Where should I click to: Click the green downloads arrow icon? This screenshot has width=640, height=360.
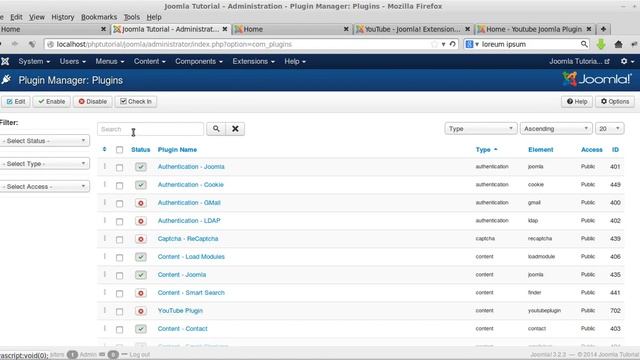601,44
